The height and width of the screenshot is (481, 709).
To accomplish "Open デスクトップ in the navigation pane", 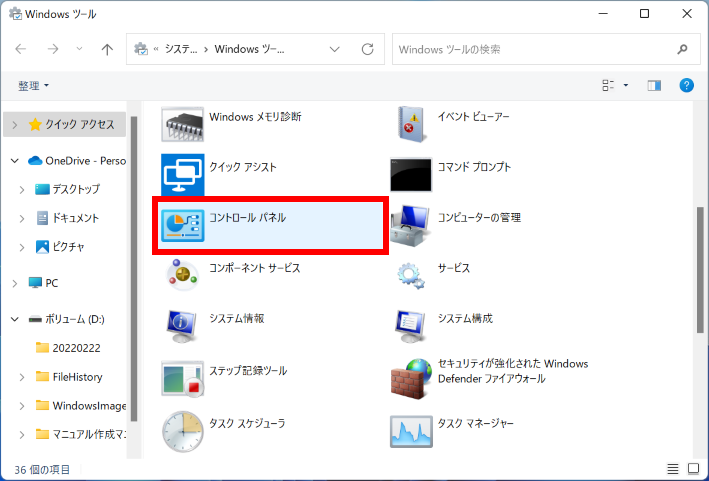I will click(x=67, y=189).
